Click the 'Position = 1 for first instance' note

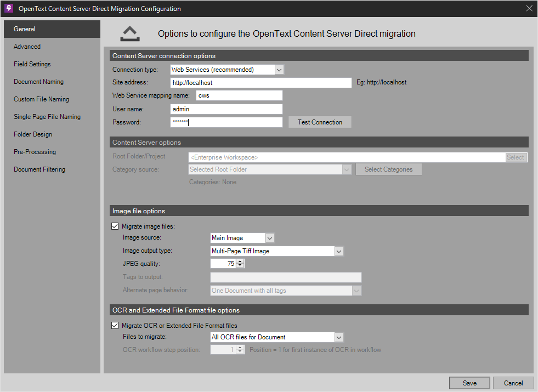point(315,350)
